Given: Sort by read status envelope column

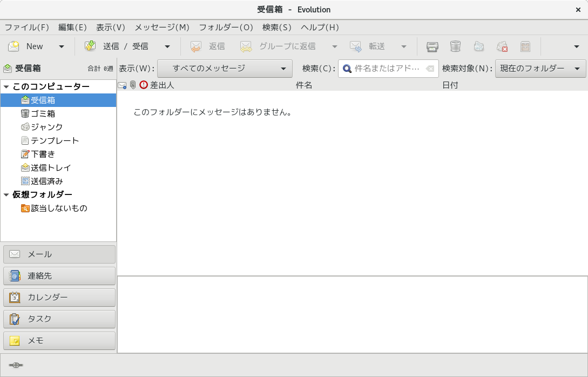Looking at the screenshot, I should tap(122, 85).
